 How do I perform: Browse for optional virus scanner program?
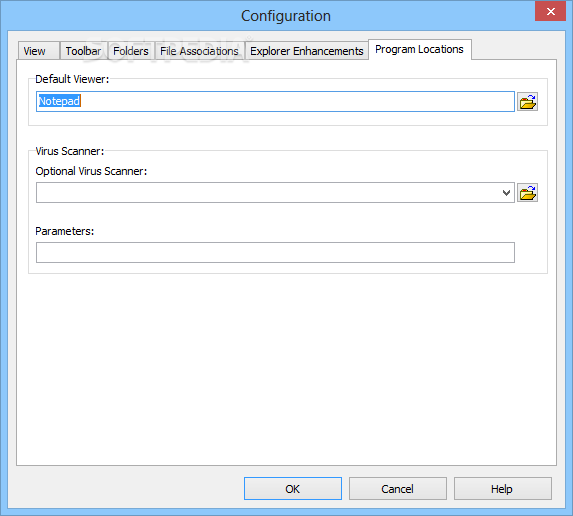click(527, 193)
